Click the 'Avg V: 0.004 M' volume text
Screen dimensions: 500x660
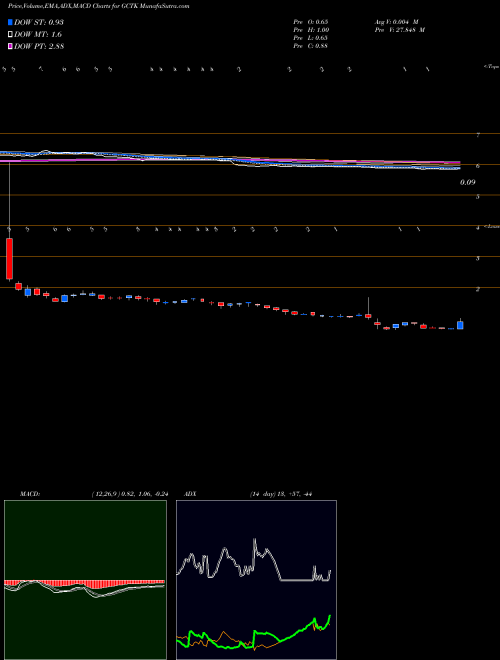396,21
